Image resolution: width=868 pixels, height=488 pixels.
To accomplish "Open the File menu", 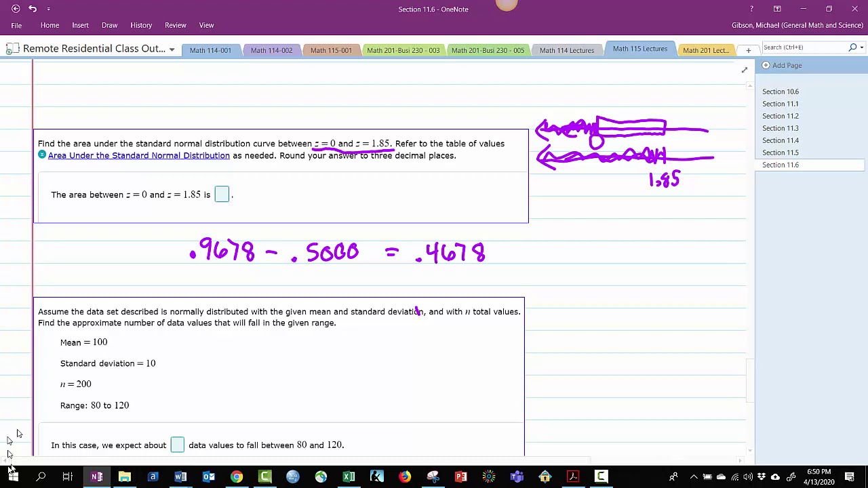I will (x=16, y=25).
